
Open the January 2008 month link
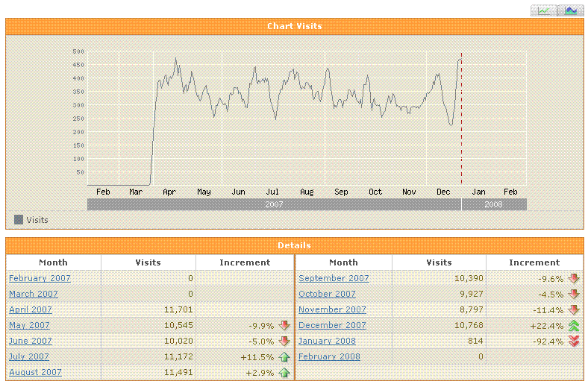click(x=327, y=341)
